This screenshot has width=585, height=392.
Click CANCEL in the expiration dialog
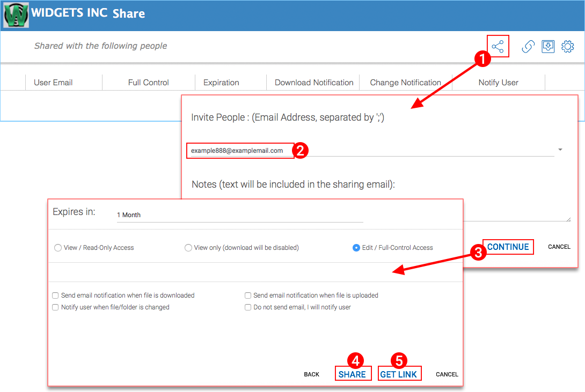tap(447, 374)
